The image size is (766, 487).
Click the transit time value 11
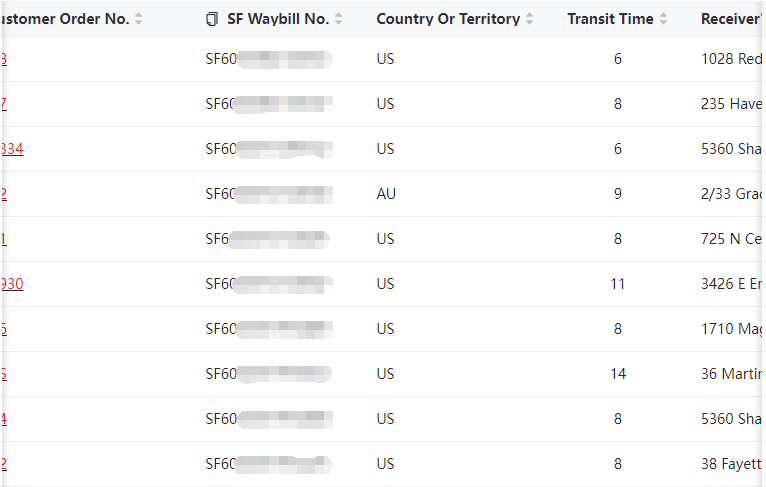point(618,284)
